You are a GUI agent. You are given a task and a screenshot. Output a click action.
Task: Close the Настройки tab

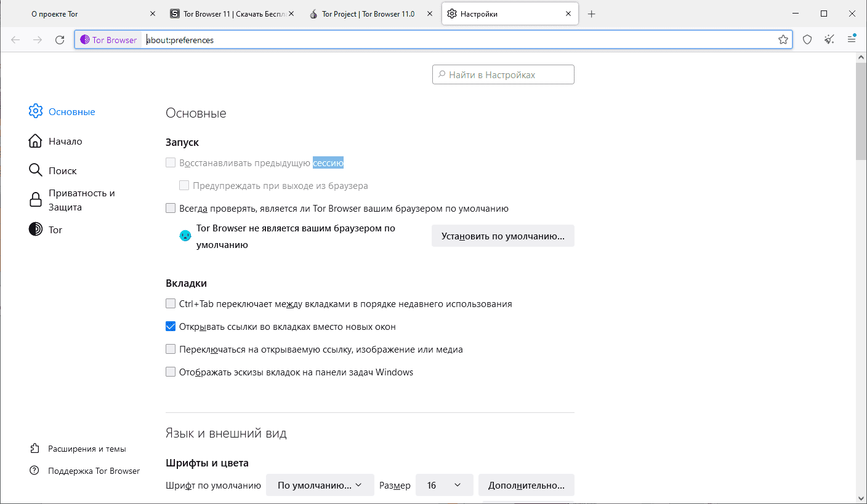(568, 14)
